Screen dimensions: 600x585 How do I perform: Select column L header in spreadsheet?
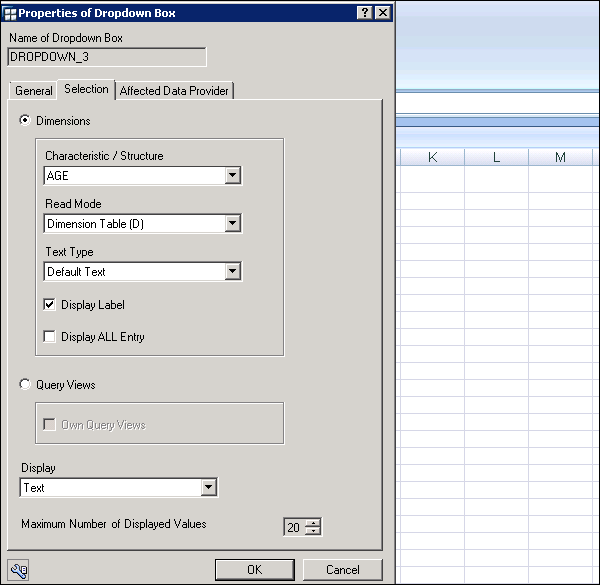click(x=496, y=157)
